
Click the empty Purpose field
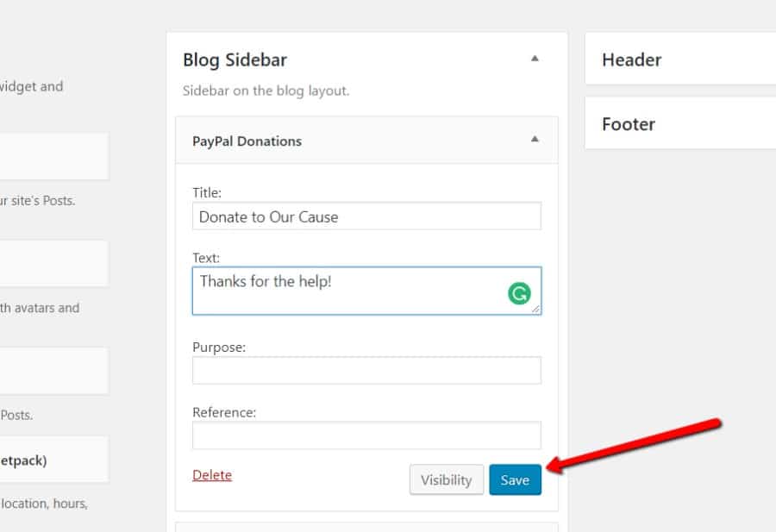pos(366,369)
